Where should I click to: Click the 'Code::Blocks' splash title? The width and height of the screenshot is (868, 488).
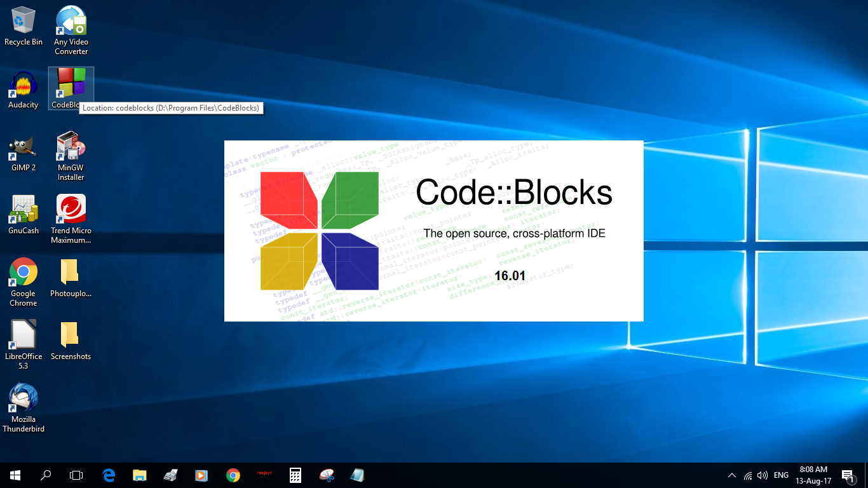click(x=514, y=192)
